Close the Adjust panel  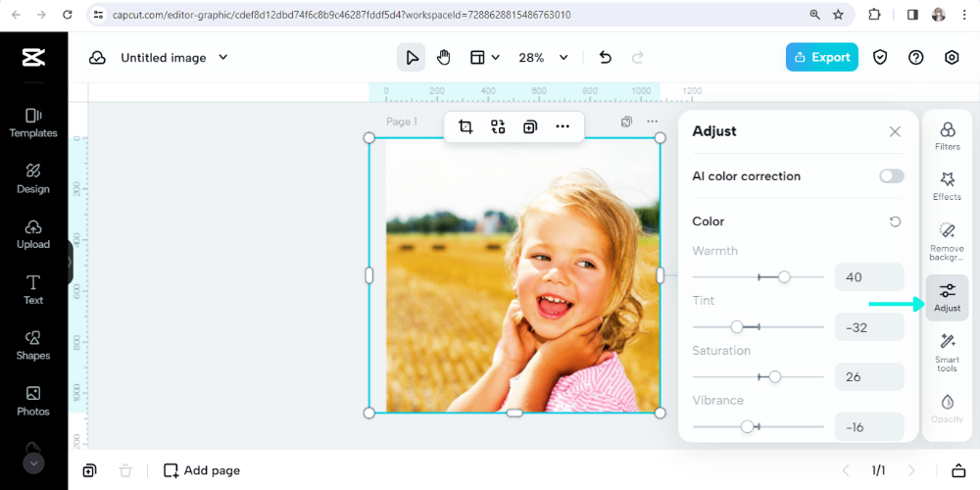895,131
